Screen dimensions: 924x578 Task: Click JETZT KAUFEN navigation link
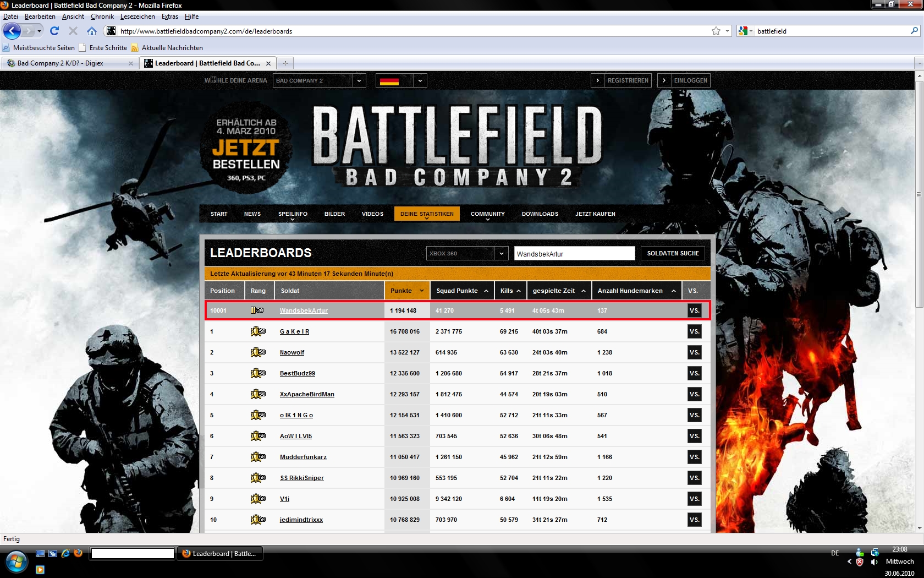(595, 214)
